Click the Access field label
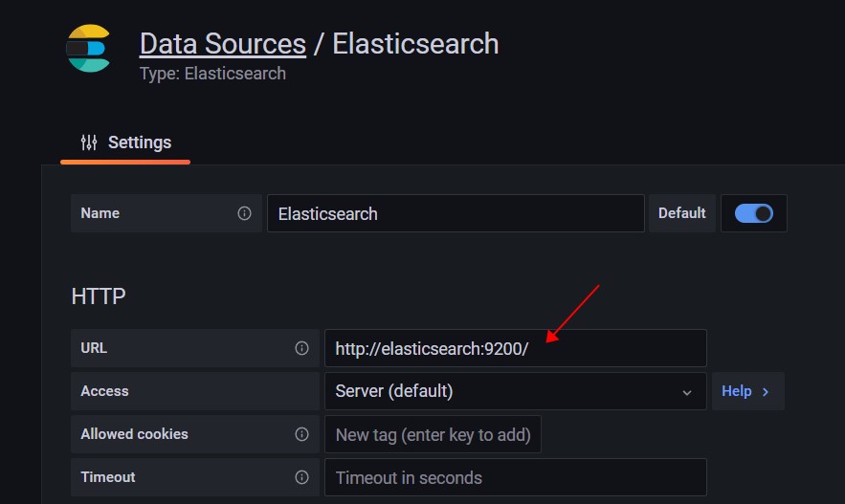 104,391
